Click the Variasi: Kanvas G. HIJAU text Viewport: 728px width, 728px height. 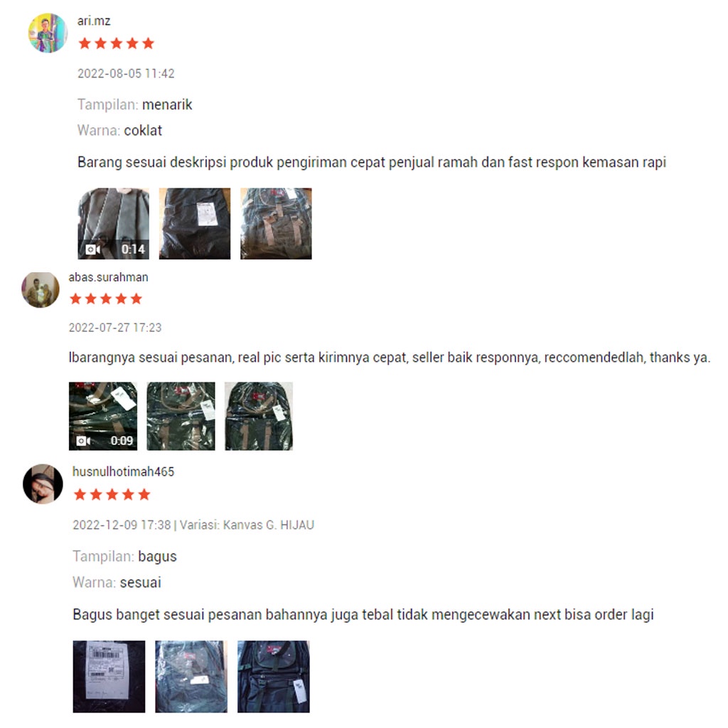point(247,525)
